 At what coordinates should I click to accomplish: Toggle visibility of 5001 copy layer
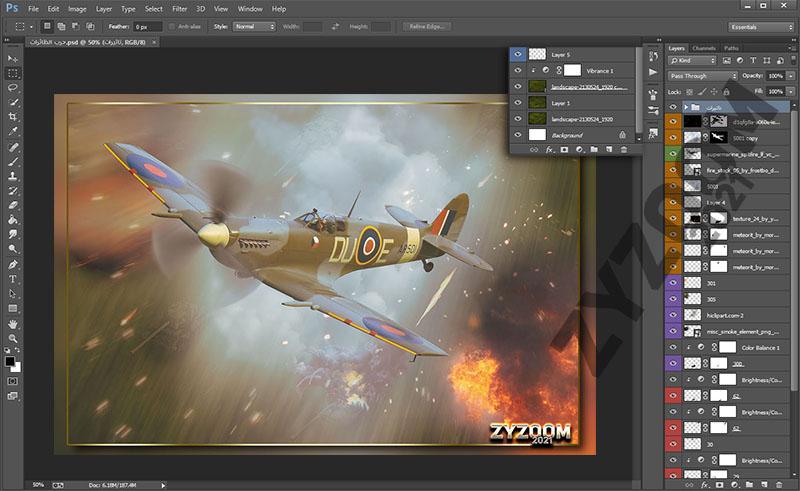point(673,138)
